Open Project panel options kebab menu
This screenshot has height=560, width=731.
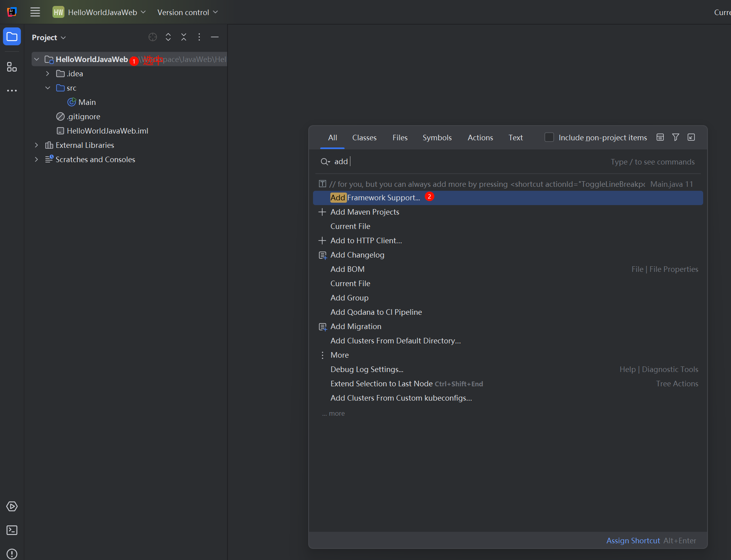(x=199, y=37)
